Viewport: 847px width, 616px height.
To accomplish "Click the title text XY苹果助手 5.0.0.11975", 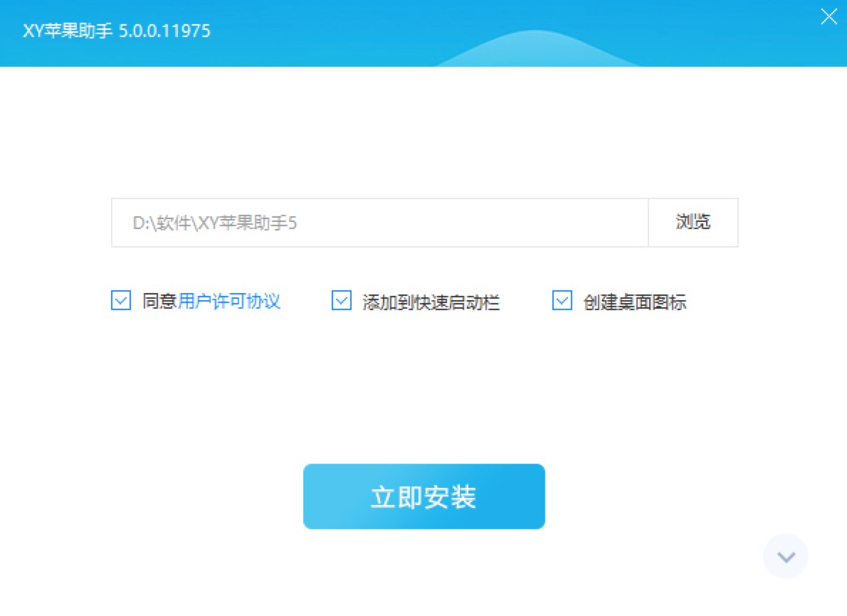I will [117, 31].
